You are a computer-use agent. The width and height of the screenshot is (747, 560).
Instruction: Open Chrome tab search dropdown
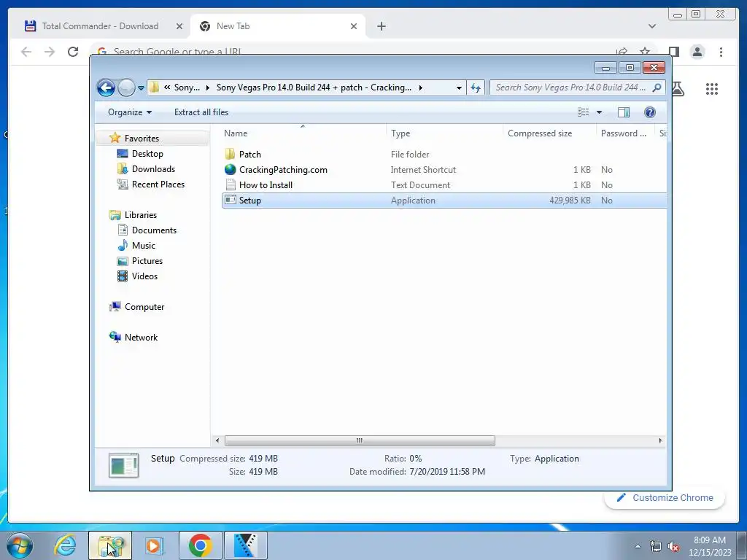pos(652,26)
